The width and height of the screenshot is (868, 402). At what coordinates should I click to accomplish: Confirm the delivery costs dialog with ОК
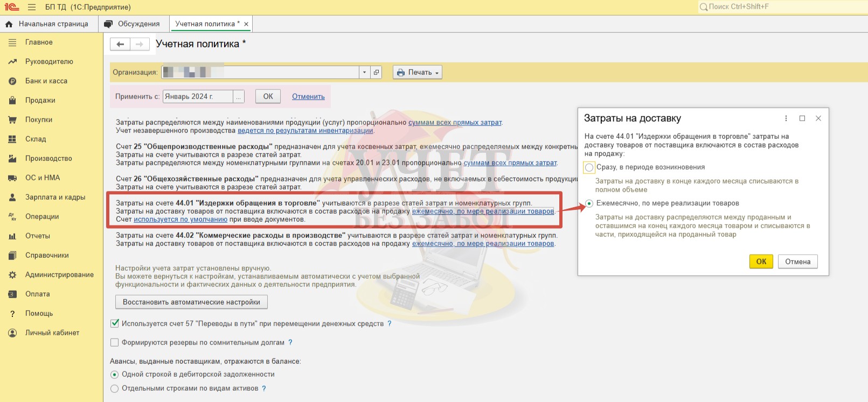pyautogui.click(x=761, y=262)
